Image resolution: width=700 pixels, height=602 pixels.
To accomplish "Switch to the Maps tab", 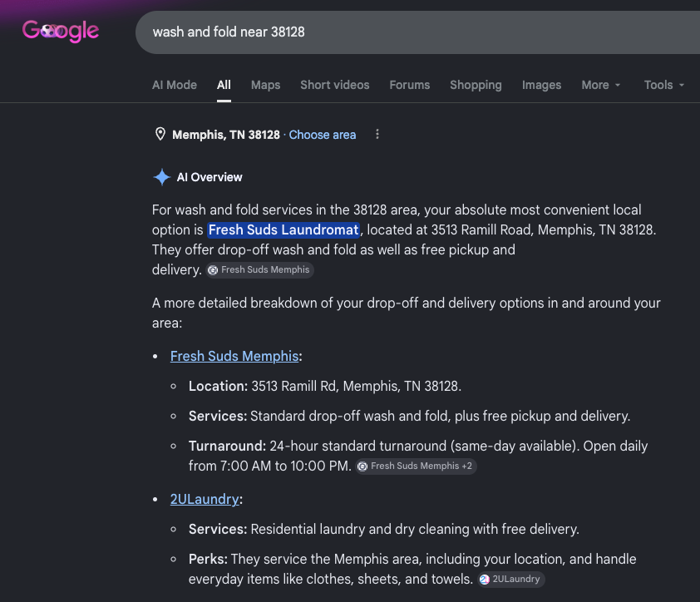I will pos(266,85).
